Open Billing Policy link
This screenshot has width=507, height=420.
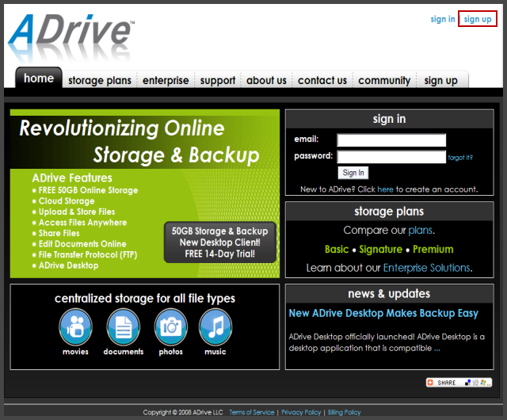pyautogui.click(x=344, y=412)
